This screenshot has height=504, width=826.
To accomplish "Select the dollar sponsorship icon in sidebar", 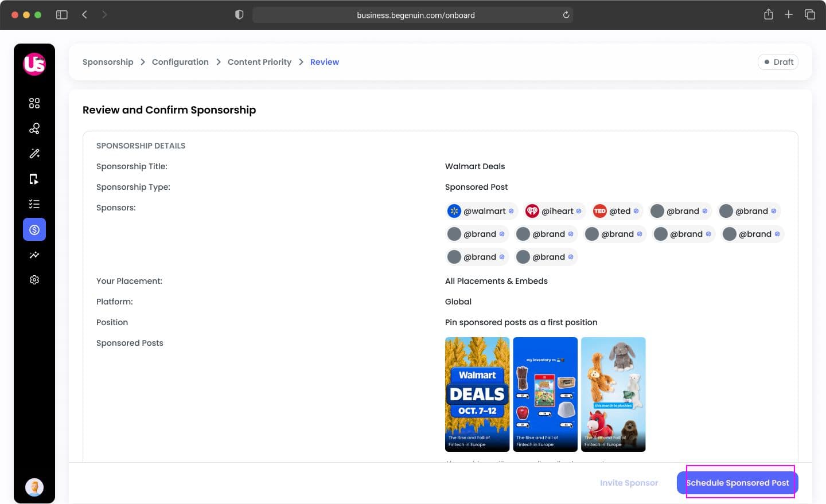I will tap(34, 229).
